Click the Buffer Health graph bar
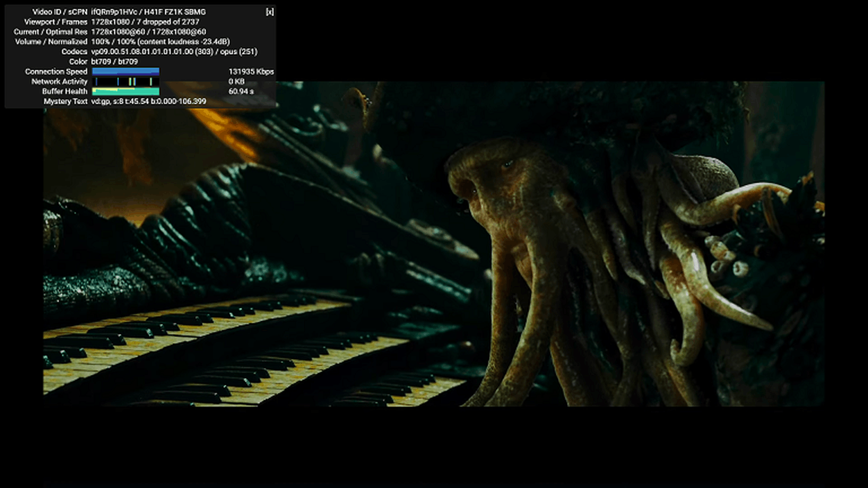868x488 pixels. 125,91
